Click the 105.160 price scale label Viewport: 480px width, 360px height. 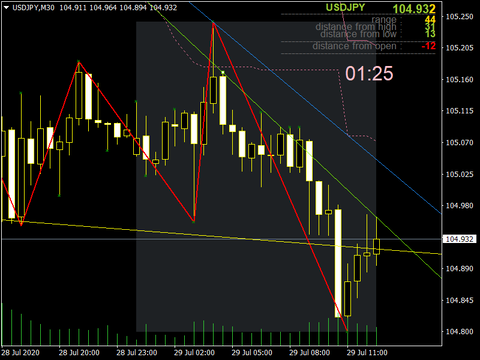point(460,80)
